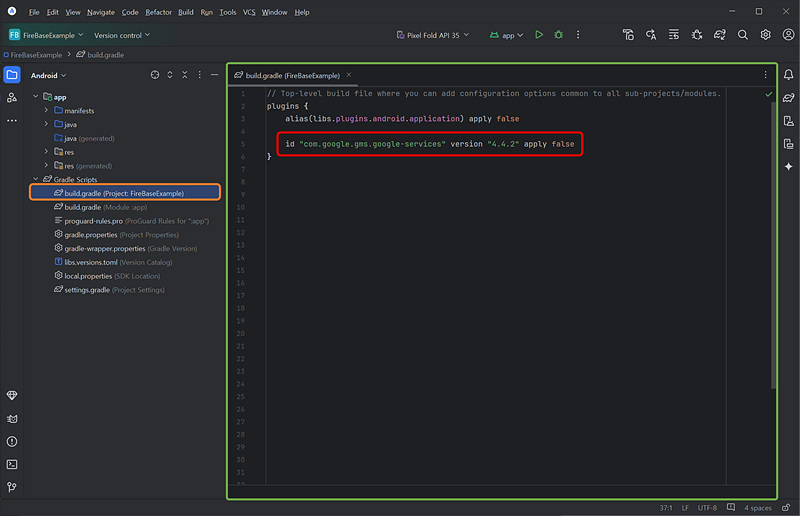Open the App Quality Insights diamond icon
The width and height of the screenshot is (800, 516).
click(12, 396)
